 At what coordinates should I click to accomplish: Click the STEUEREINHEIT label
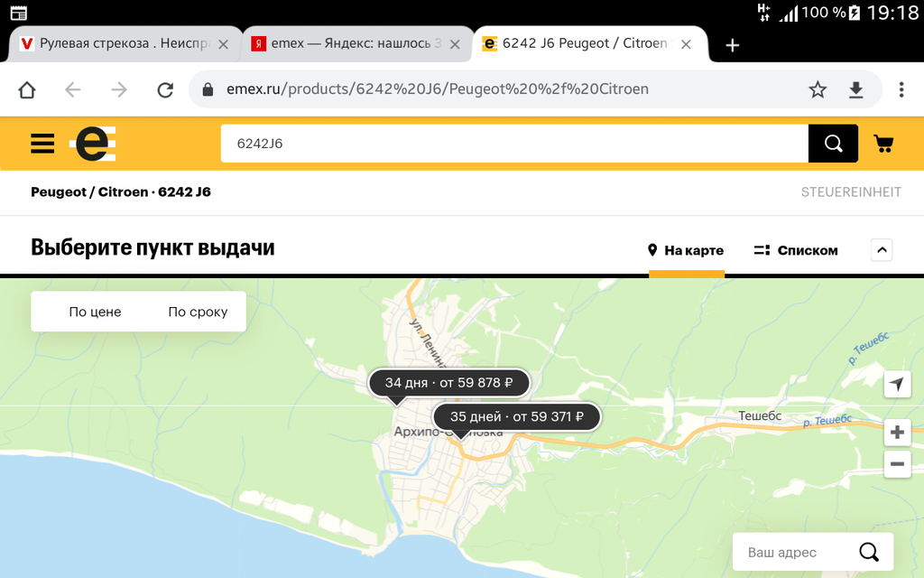(851, 192)
